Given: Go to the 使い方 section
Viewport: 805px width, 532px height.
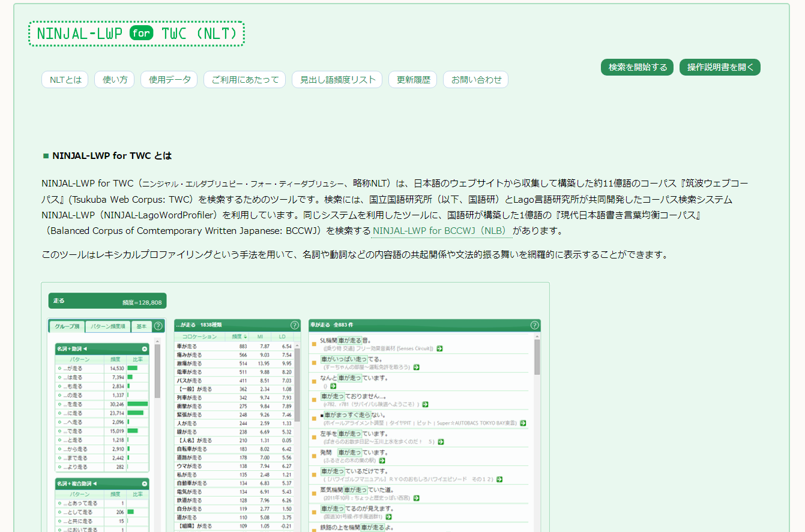Looking at the screenshot, I should tap(115, 80).
